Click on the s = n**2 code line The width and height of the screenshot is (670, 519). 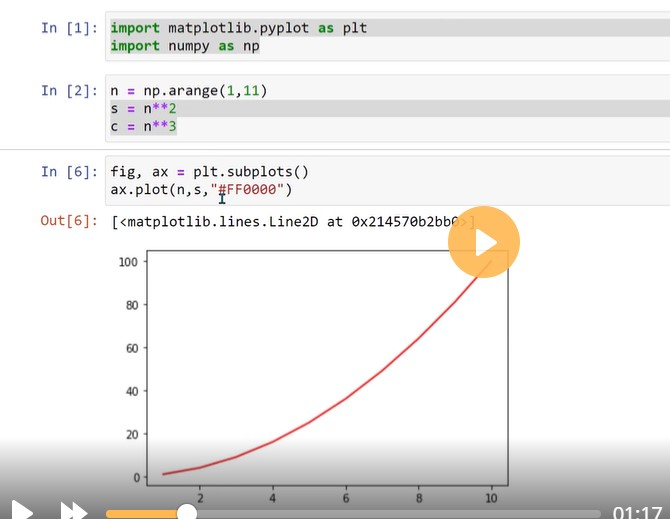coord(144,108)
